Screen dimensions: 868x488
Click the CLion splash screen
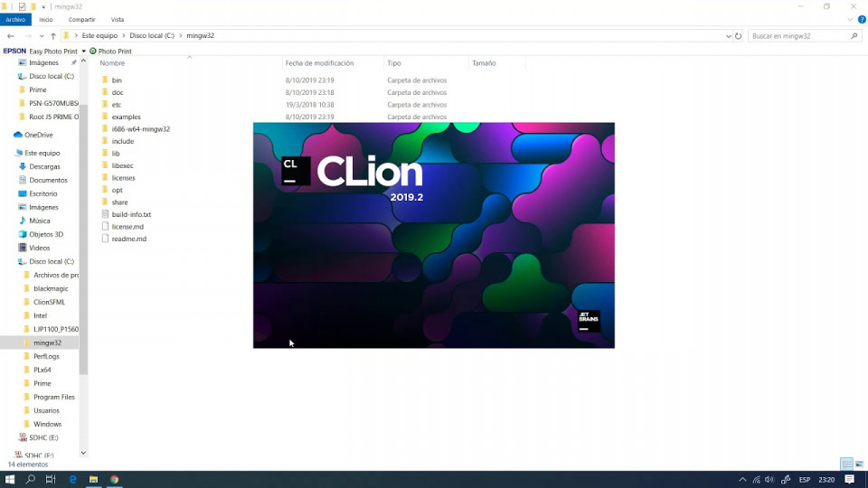[433, 235]
